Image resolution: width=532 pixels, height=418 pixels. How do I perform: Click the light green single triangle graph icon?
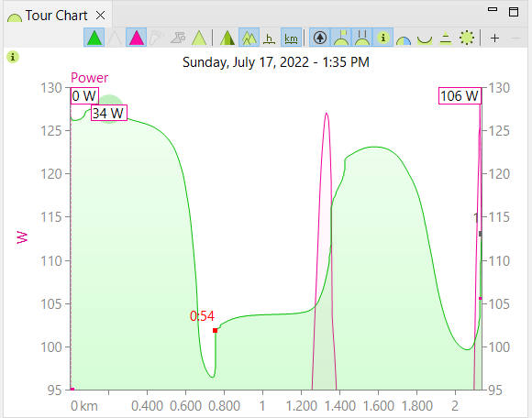pyautogui.click(x=199, y=38)
